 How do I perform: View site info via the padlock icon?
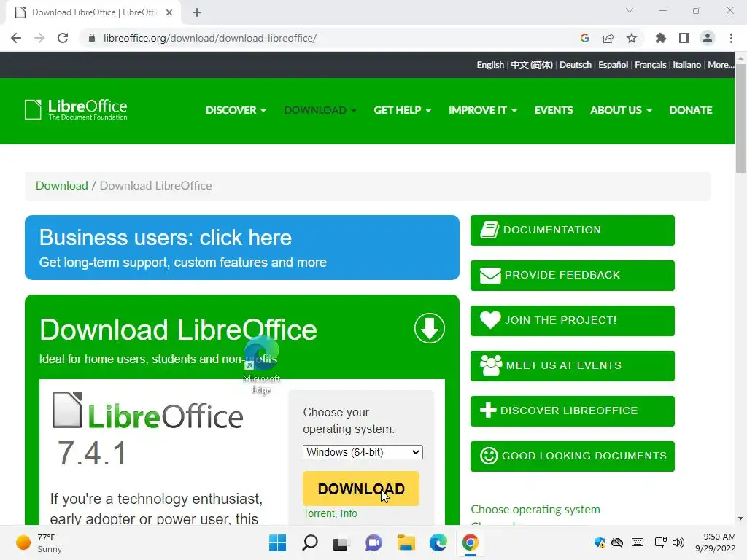point(92,38)
